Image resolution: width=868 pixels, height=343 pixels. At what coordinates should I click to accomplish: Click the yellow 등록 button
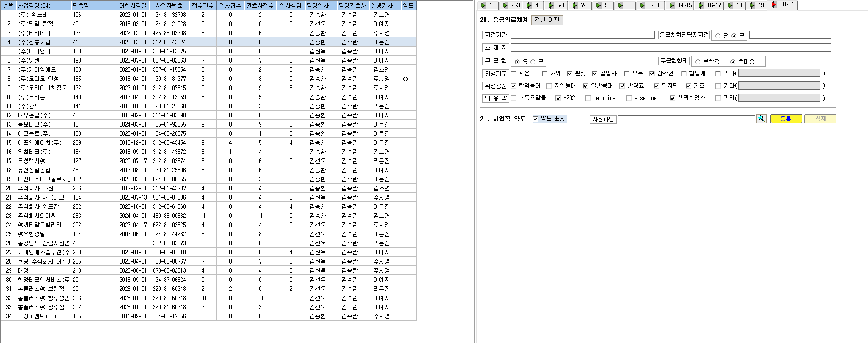(x=786, y=119)
